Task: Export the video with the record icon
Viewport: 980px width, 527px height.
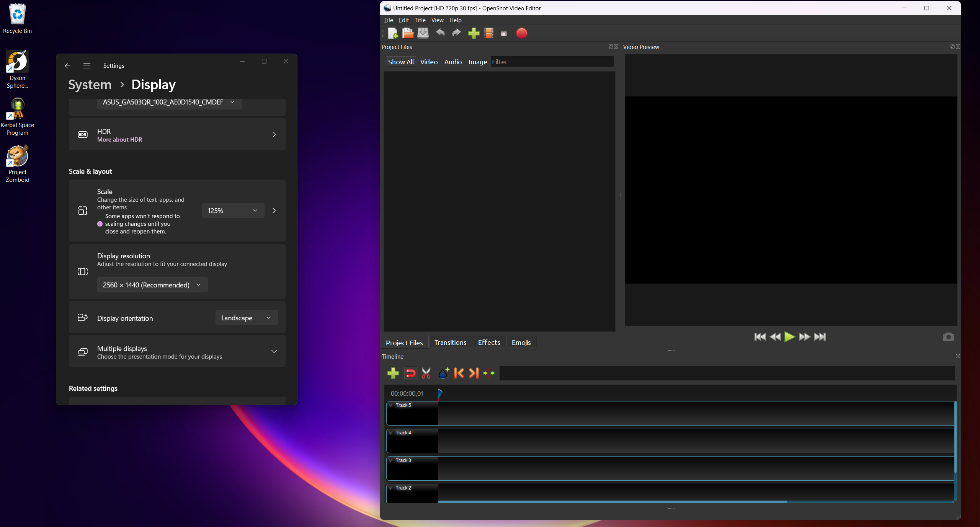Action: click(x=522, y=33)
